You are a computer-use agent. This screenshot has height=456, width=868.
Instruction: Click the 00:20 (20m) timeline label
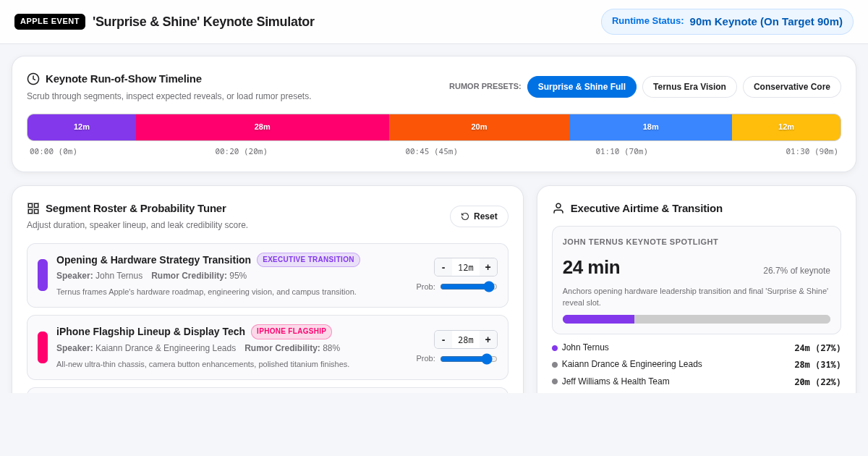pyautogui.click(x=242, y=152)
